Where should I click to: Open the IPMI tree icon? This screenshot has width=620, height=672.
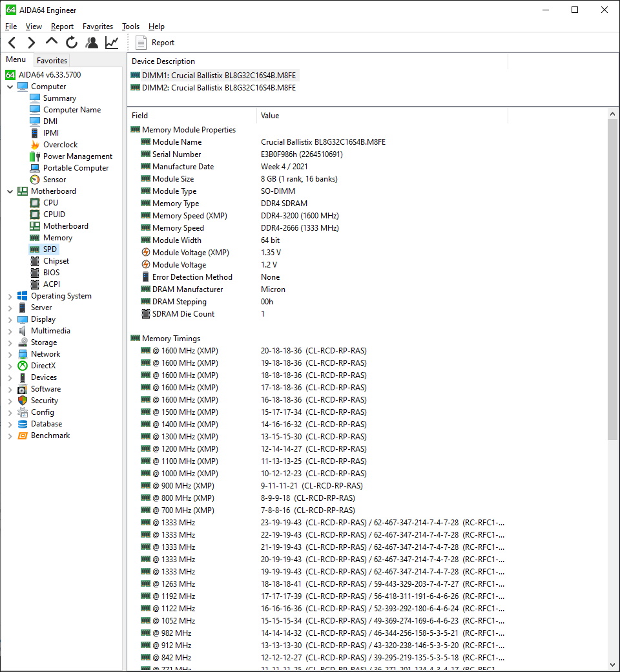pos(35,133)
